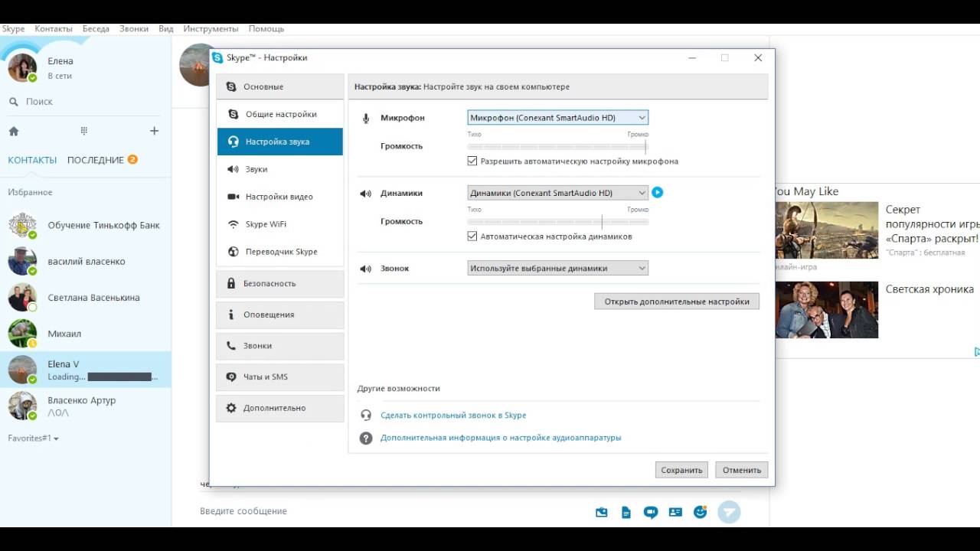Open audio hardware setup information link

coord(501,438)
